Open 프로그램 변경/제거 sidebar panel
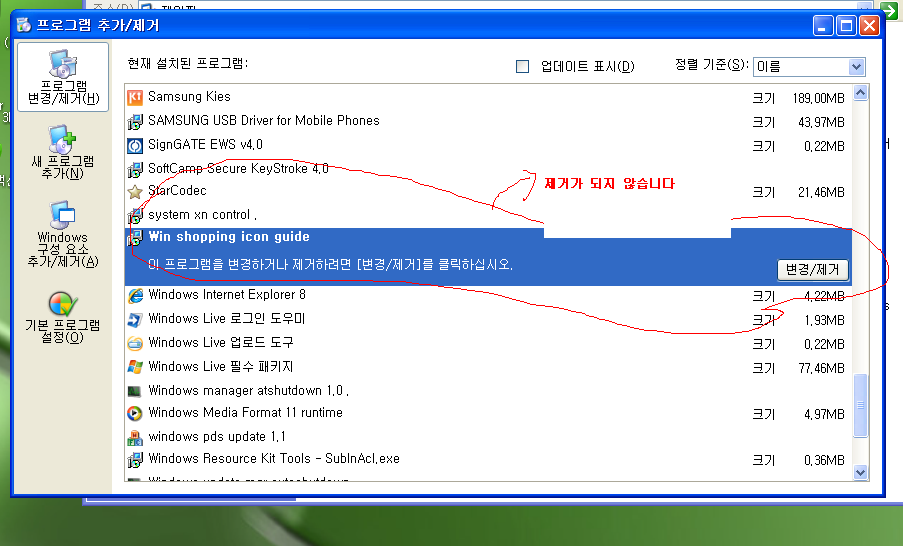This screenshot has width=903, height=546. coord(63,77)
